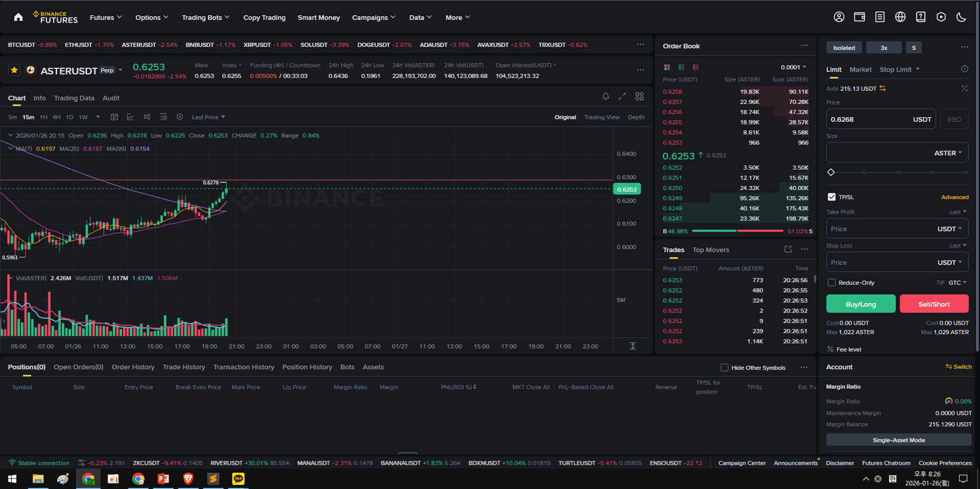Open the orders list icon in the header
The width and height of the screenshot is (980, 489).
pyautogui.click(x=880, y=17)
